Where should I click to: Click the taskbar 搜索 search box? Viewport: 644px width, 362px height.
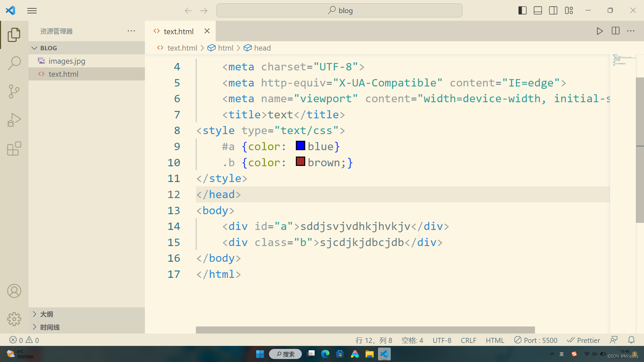point(285,354)
